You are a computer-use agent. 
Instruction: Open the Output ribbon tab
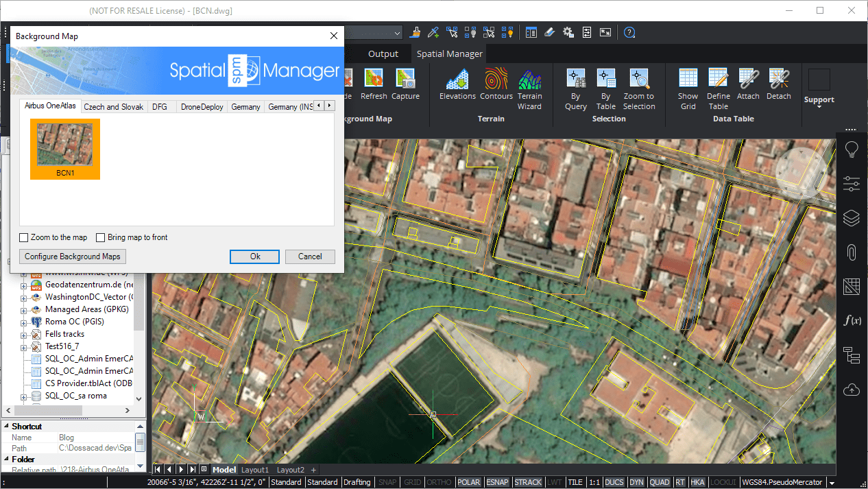tap(383, 53)
